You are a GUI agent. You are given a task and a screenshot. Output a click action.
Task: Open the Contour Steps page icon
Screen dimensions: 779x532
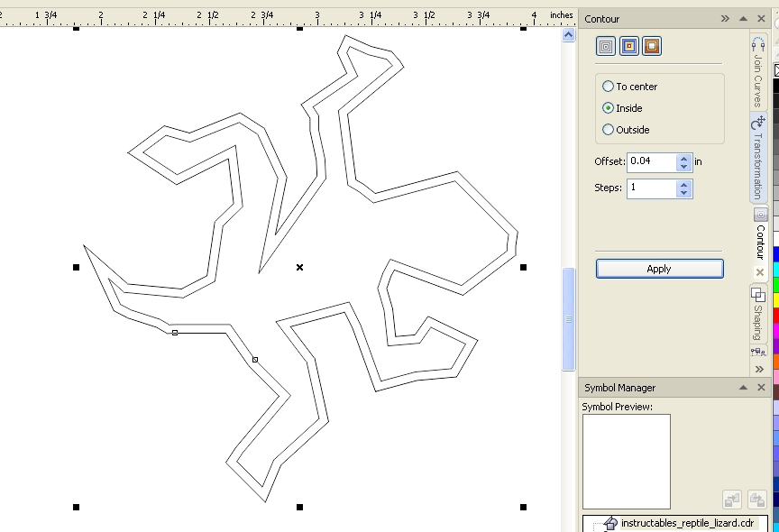tap(606, 47)
